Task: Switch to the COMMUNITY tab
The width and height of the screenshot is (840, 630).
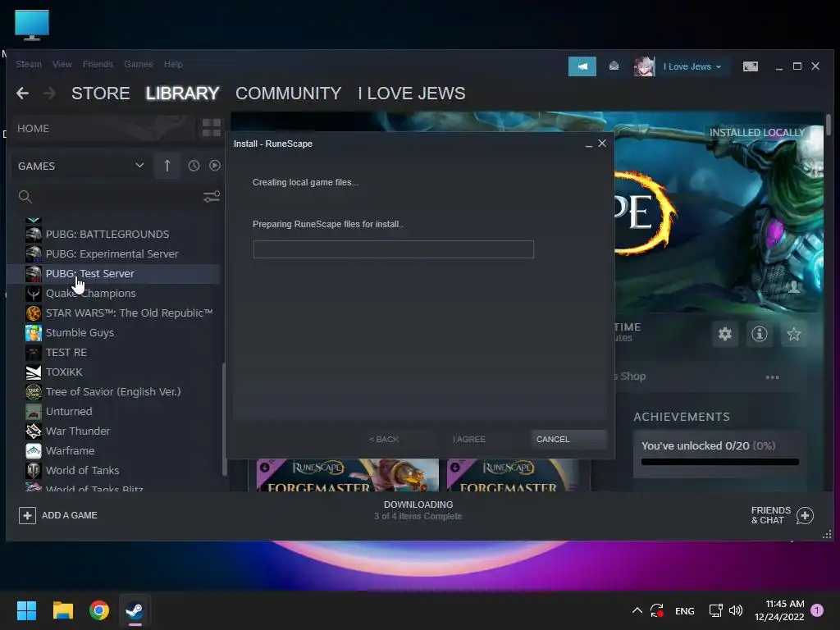Action: (288, 94)
